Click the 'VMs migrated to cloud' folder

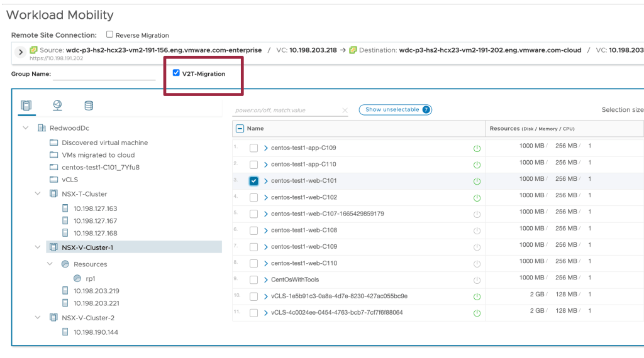coord(98,155)
